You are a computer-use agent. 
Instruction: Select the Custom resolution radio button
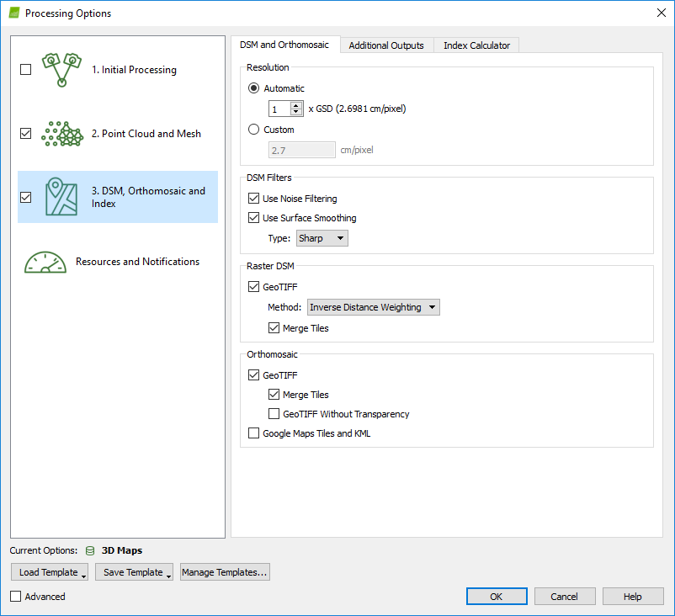254,130
